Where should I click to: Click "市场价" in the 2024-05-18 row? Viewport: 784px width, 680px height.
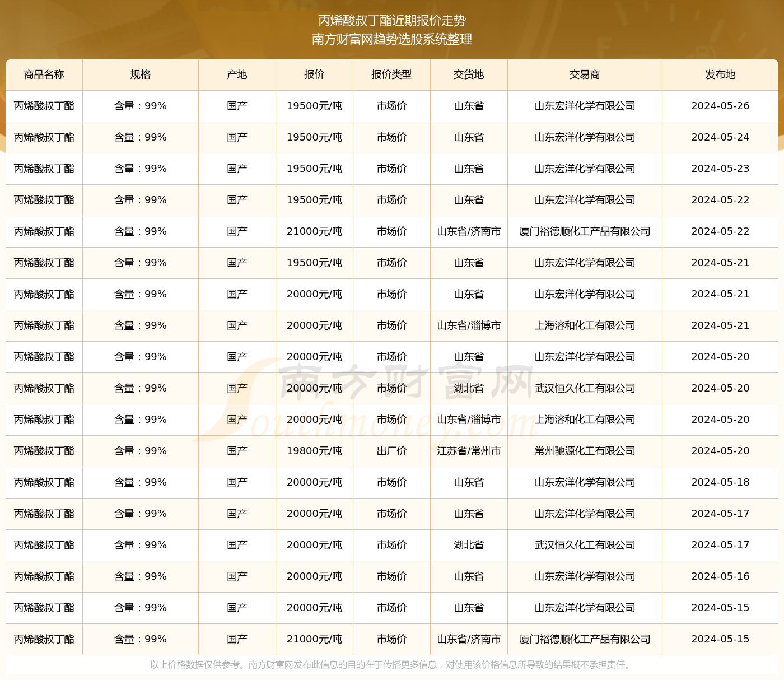coord(391,482)
